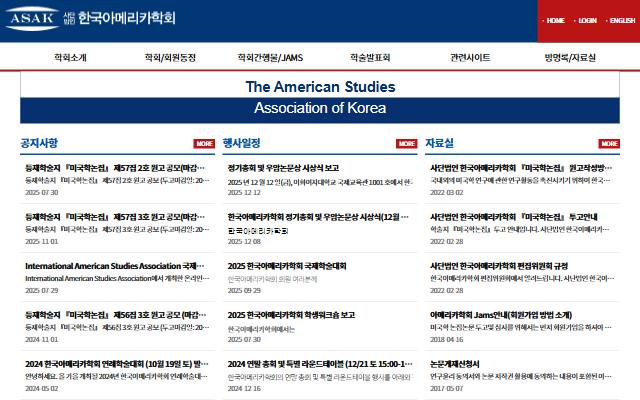
Task: Open the 학술발표회 menu
Action: tap(370, 58)
